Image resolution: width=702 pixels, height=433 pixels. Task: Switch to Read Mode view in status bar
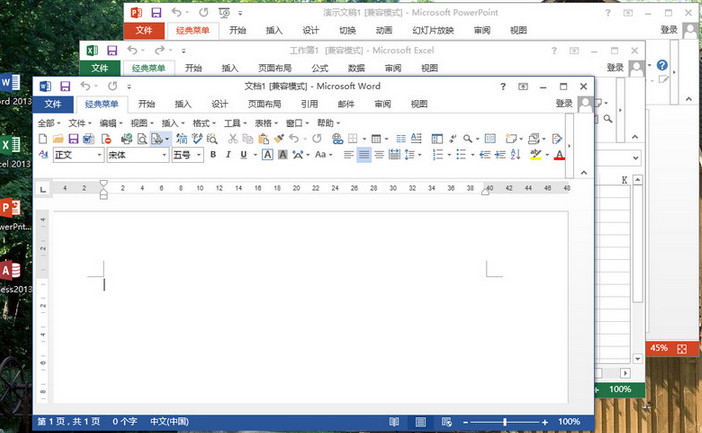(394, 422)
